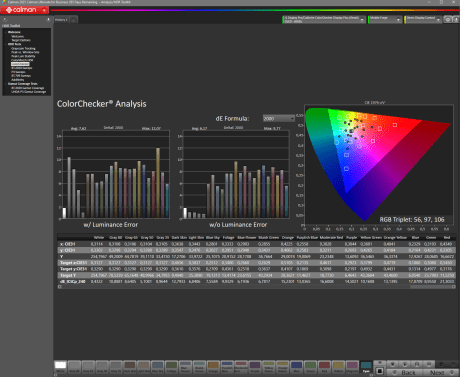Viewport: 460px width, 377px height.
Task: Select Grayscale Tracking in the workflow tree
Action: coord(23,48)
